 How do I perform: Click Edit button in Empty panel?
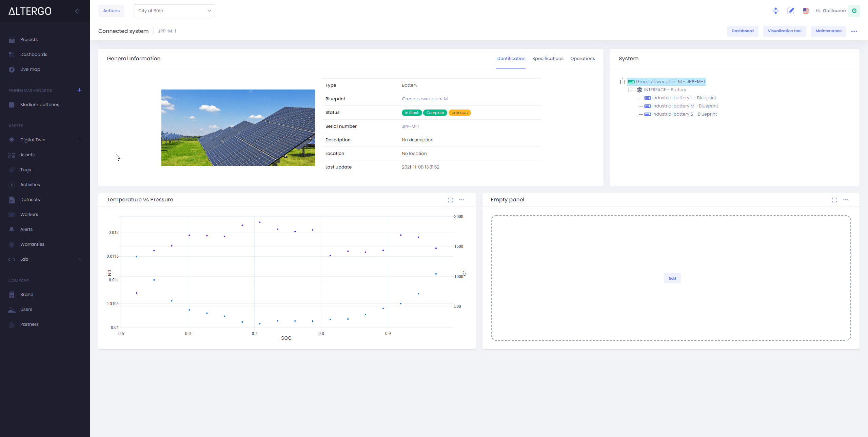pyautogui.click(x=672, y=278)
